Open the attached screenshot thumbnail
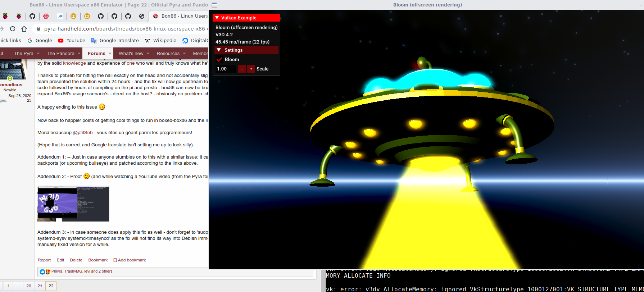644x292 pixels. (x=73, y=204)
